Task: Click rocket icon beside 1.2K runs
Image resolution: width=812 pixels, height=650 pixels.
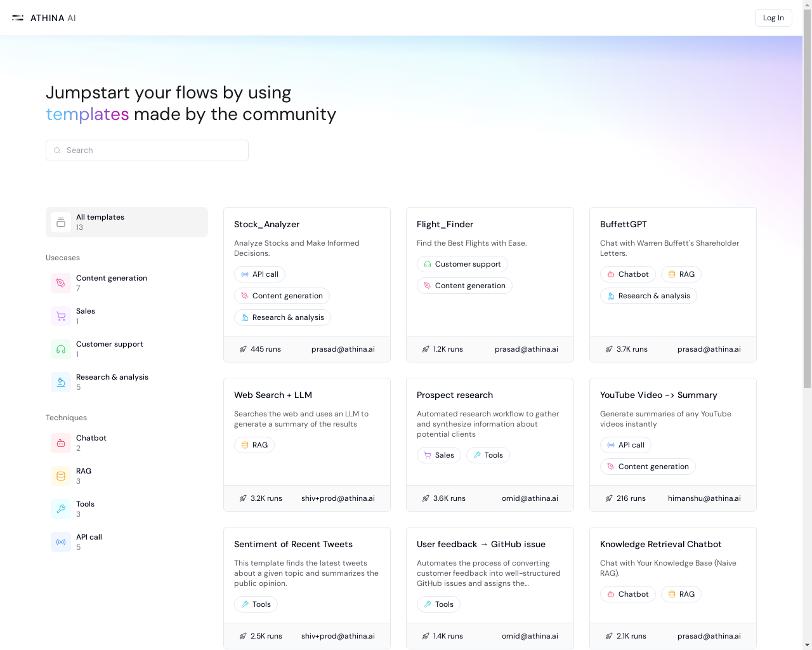Action: click(426, 349)
